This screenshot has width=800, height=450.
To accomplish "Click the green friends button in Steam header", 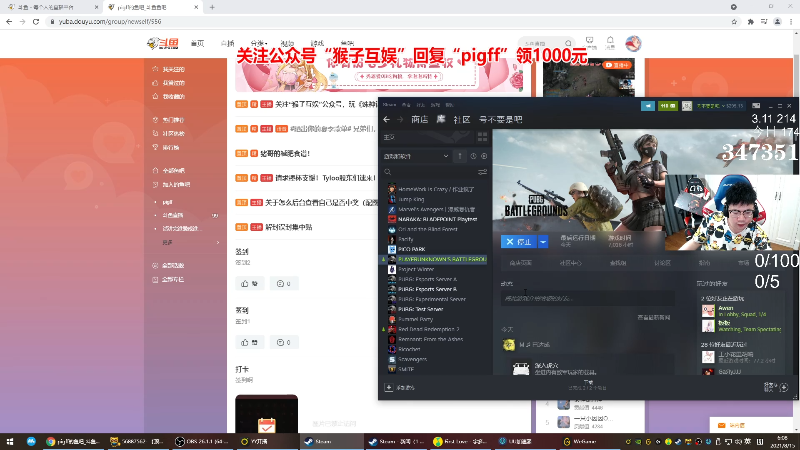I will pyautogui.click(x=667, y=106).
